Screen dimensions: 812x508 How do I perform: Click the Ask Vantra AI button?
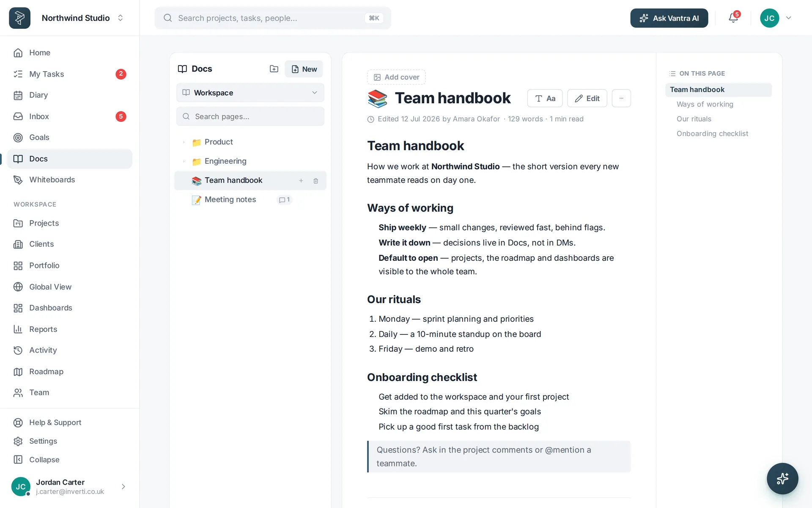tap(669, 18)
